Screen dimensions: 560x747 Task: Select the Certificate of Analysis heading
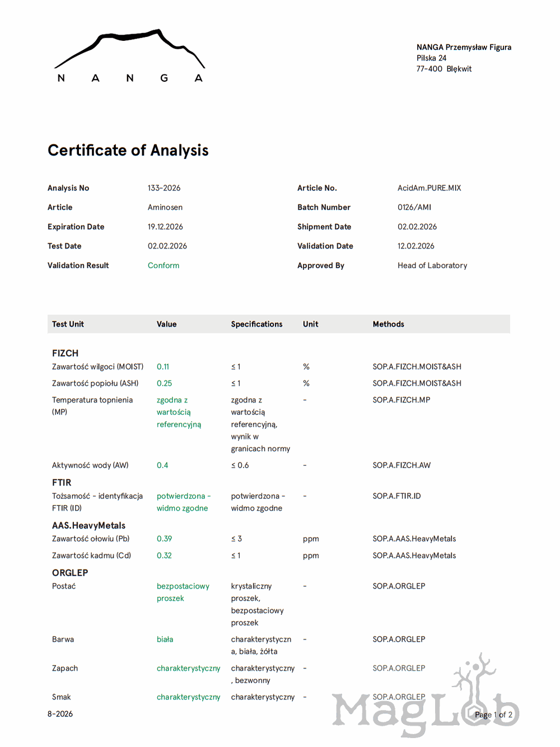pos(128,150)
